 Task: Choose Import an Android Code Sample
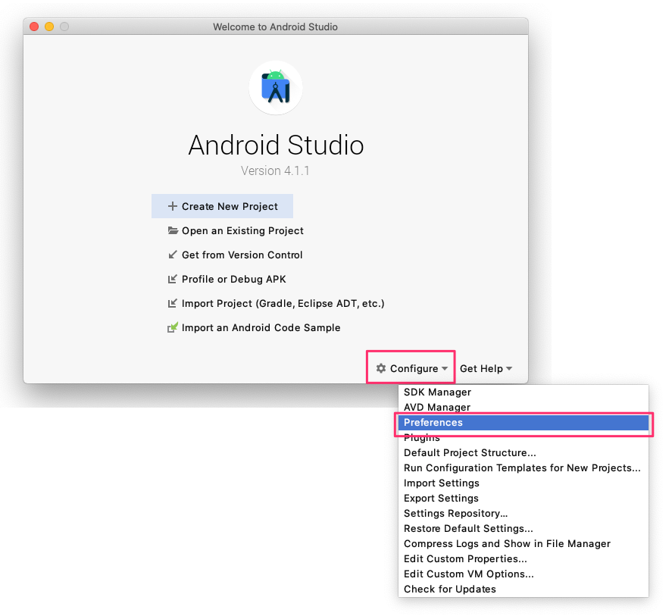(254, 327)
